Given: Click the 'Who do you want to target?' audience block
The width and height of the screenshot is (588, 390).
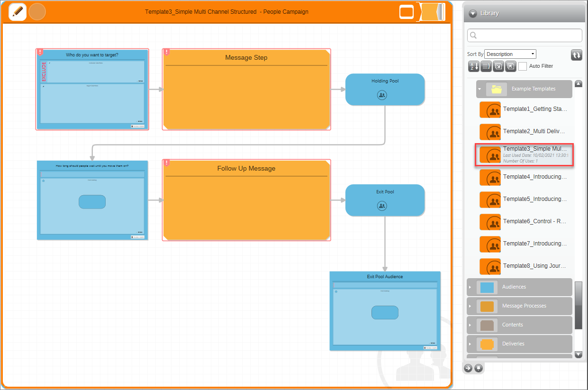Looking at the screenshot, I should 92,89.
